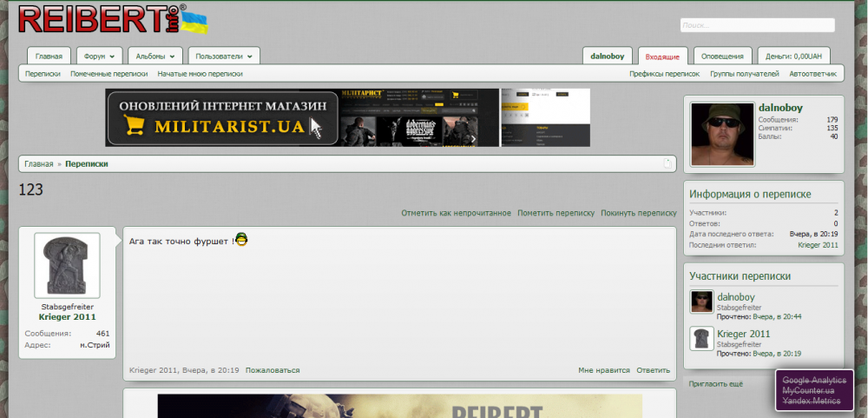Click Информация о переписке heading

pos(750,194)
